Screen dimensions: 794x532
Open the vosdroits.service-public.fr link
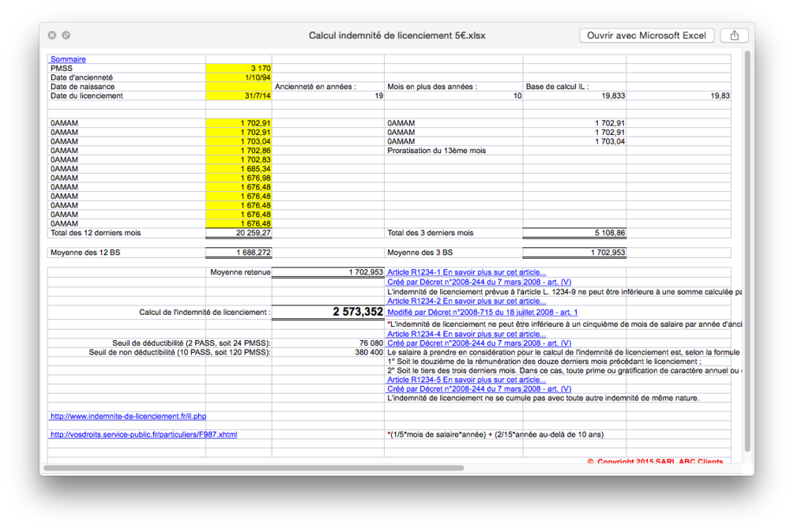145,433
